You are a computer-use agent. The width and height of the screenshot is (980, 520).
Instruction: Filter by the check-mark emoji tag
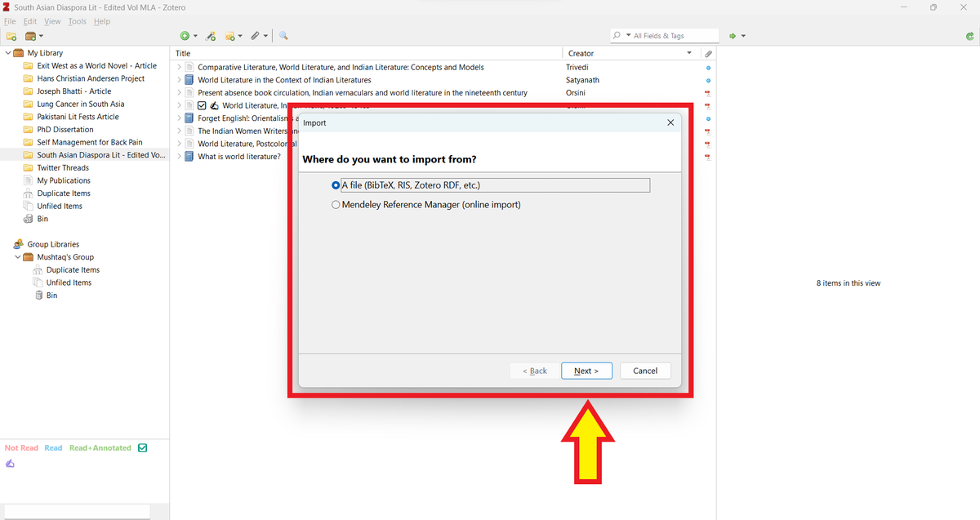143,447
